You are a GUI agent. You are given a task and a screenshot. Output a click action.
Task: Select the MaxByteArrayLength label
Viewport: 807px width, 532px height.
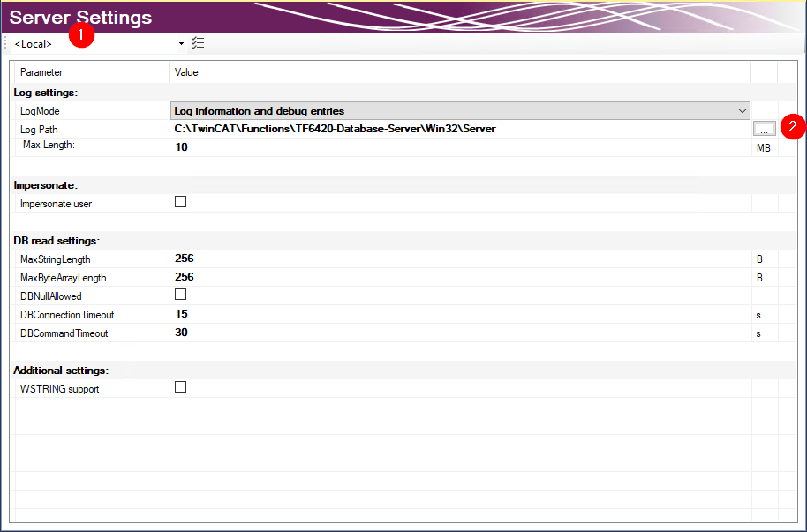pyautogui.click(x=64, y=278)
